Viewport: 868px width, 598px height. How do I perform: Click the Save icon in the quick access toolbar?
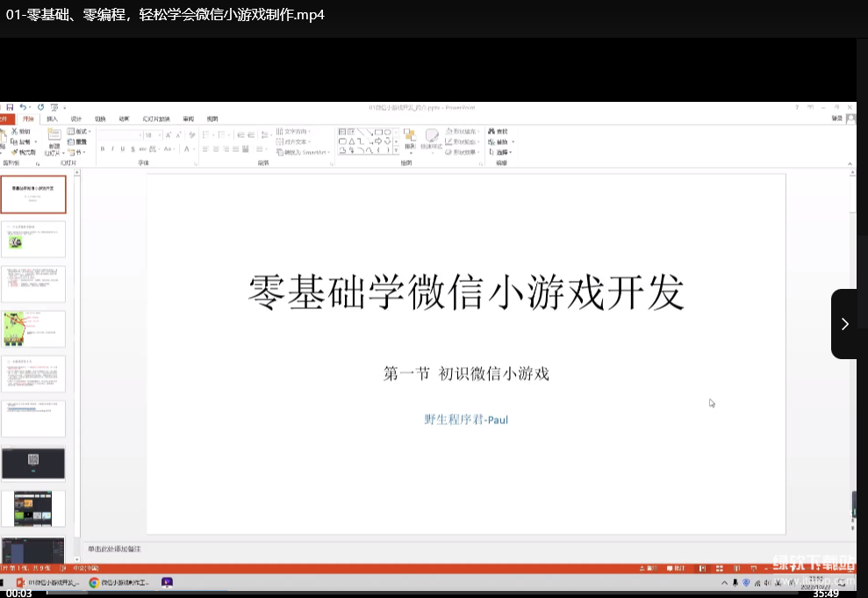[x=10, y=107]
